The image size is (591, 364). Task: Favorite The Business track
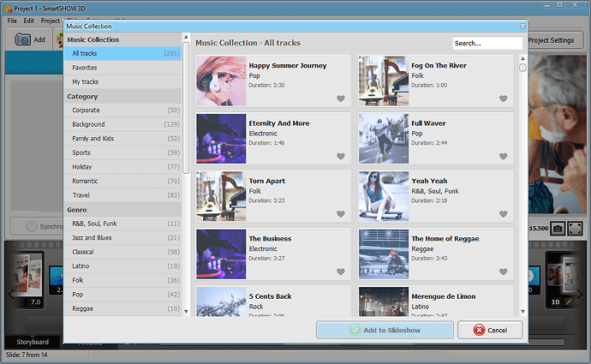click(x=341, y=272)
